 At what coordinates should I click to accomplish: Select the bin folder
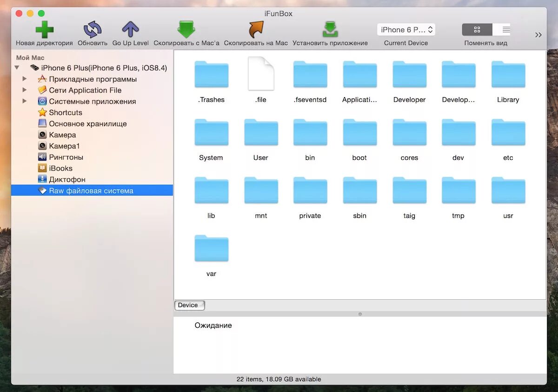(x=310, y=132)
